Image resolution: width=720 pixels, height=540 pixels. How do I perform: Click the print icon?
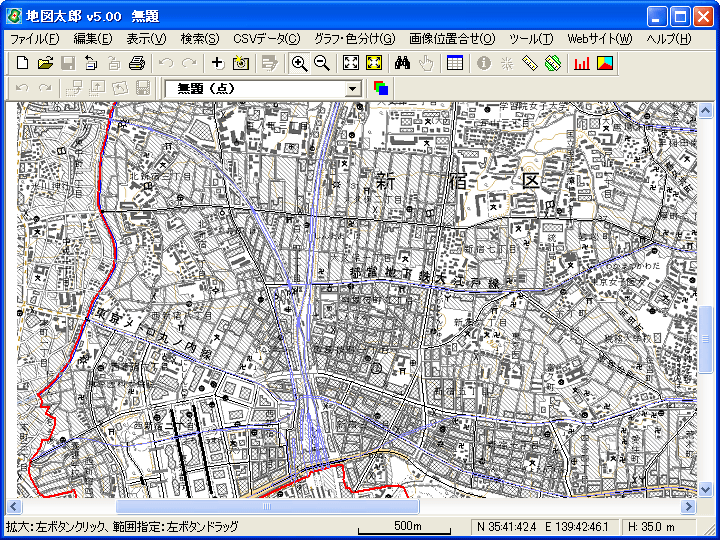coord(137,63)
